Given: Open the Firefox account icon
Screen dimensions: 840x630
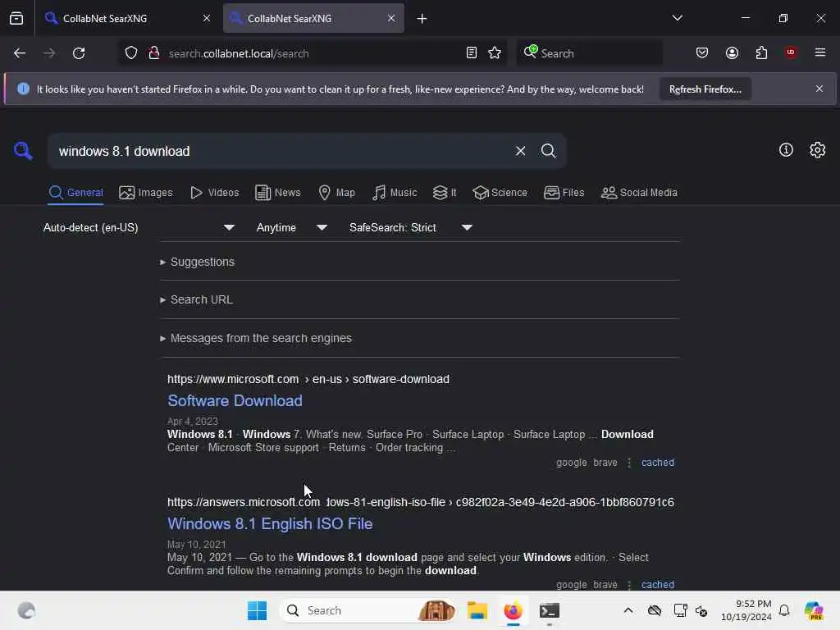Looking at the screenshot, I should click(732, 53).
